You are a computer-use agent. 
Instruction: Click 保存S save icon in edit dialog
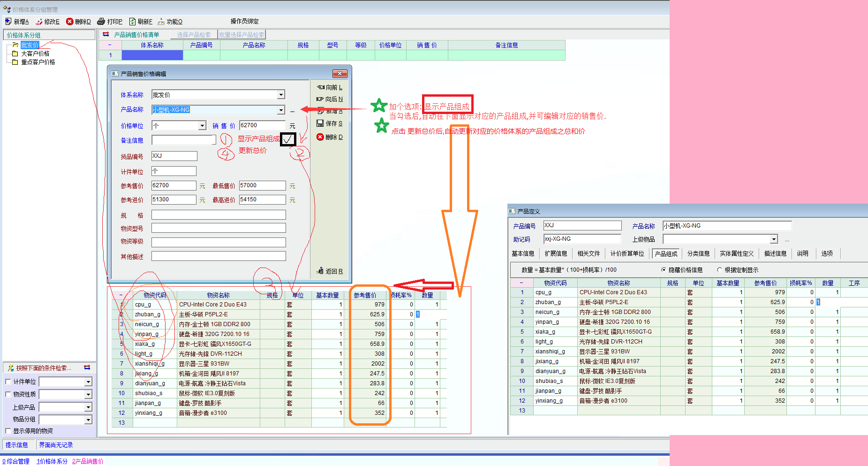(320, 123)
